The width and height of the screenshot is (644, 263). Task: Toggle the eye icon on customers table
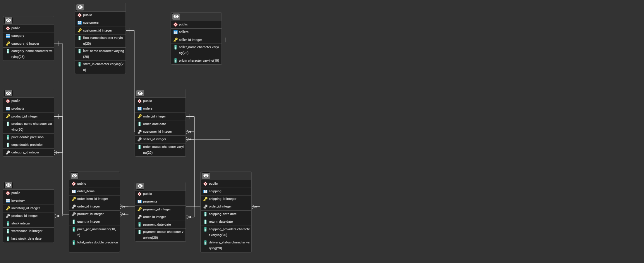[80, 7]
